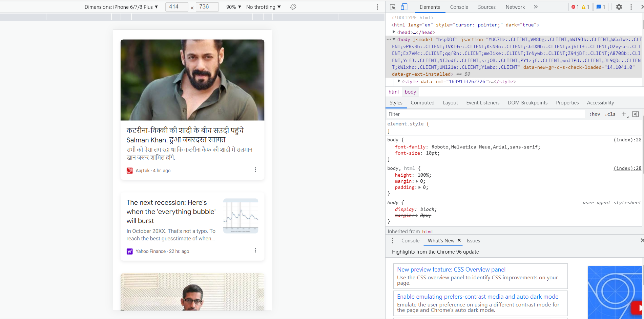Click the font-size 10pt value
This screenshot has height=319, width=644.
432,153
